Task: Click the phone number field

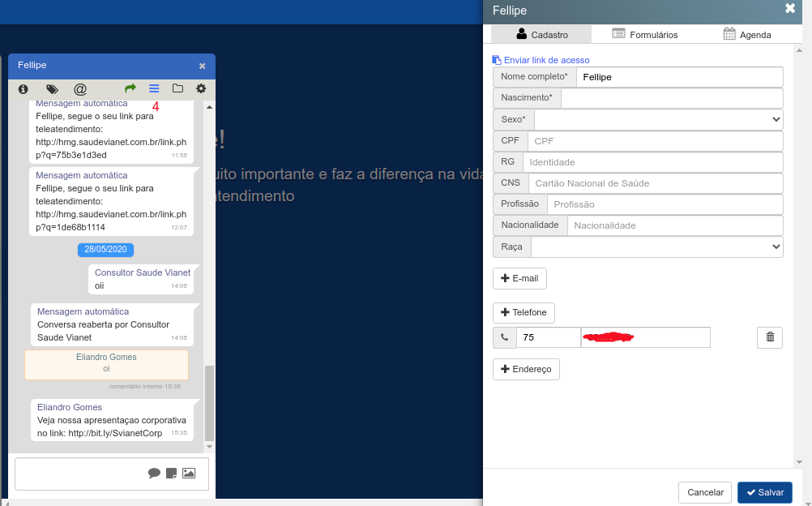Action: (x=645, y=337)
